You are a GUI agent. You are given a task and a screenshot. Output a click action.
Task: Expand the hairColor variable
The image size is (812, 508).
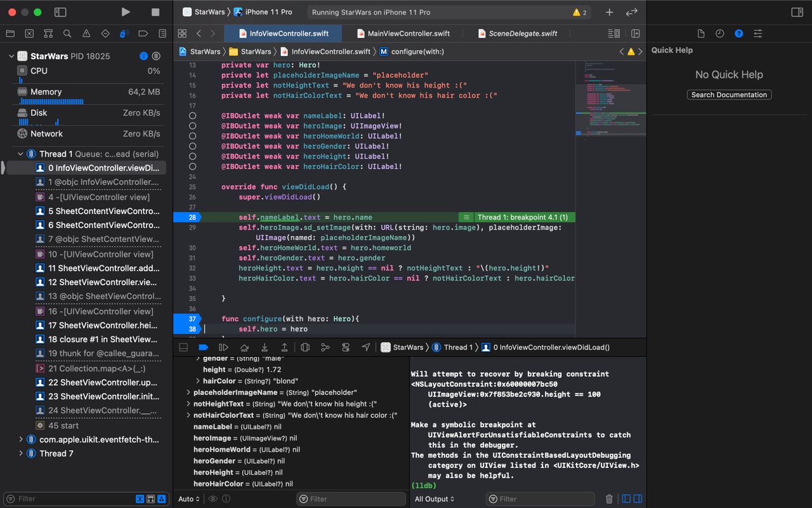pos(198,381)
